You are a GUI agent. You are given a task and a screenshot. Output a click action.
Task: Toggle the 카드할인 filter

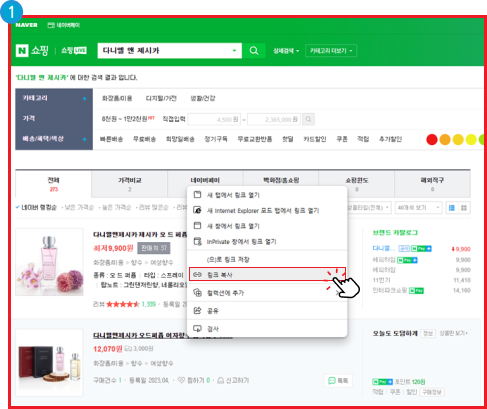point(315,139)
